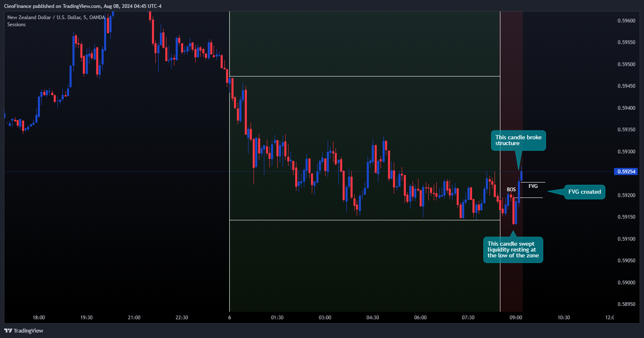
Task: Click the white FVG text label
Action: (x=533, y=186)
